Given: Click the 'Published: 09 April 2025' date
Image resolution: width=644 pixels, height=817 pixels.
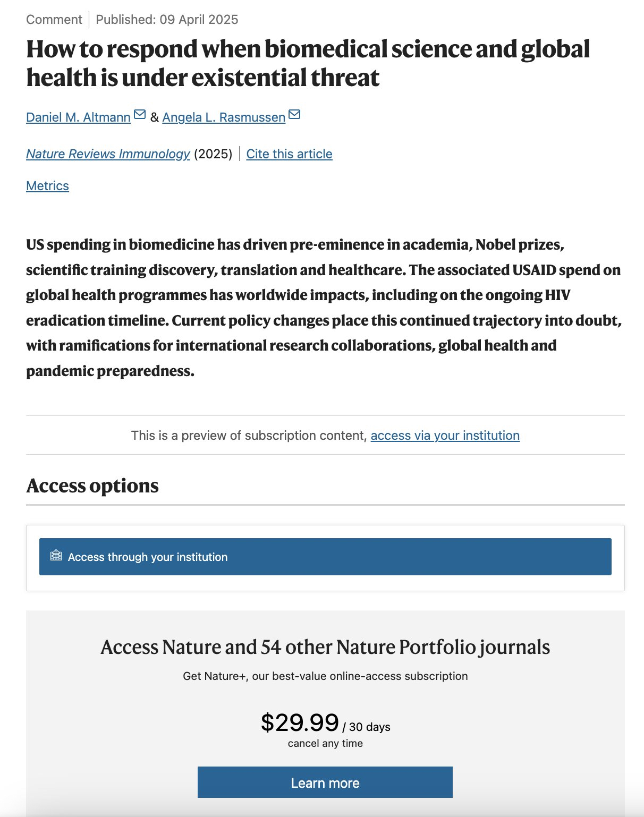Looking at the screenshot, I should [167, 20].
